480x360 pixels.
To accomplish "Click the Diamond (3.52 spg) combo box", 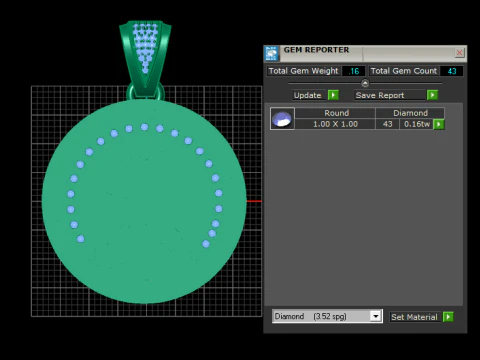I will click(x=327, y=316).
